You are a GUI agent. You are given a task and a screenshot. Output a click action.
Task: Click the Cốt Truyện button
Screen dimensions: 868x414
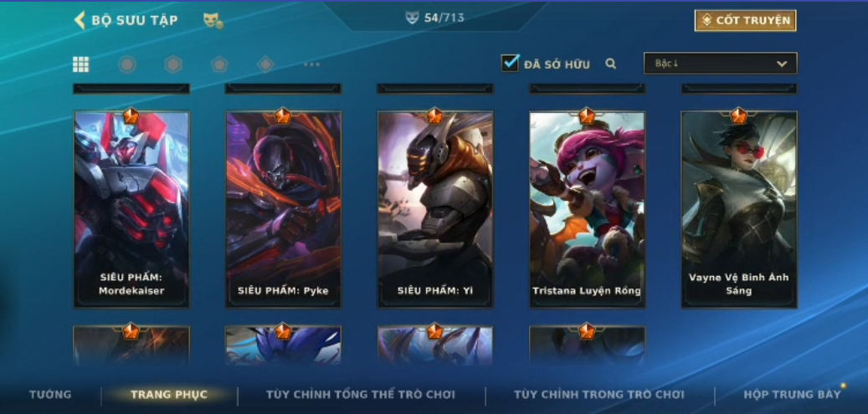tap(746, 20)
